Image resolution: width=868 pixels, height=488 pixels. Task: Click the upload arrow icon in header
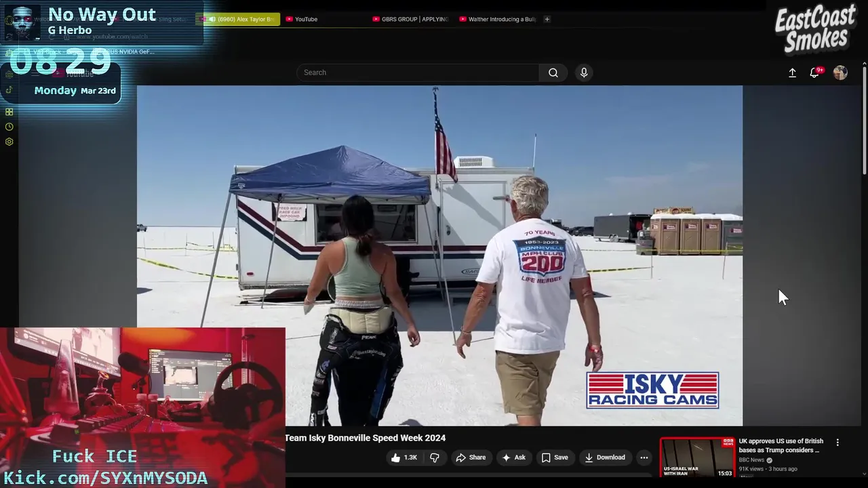tap(792, 73)
